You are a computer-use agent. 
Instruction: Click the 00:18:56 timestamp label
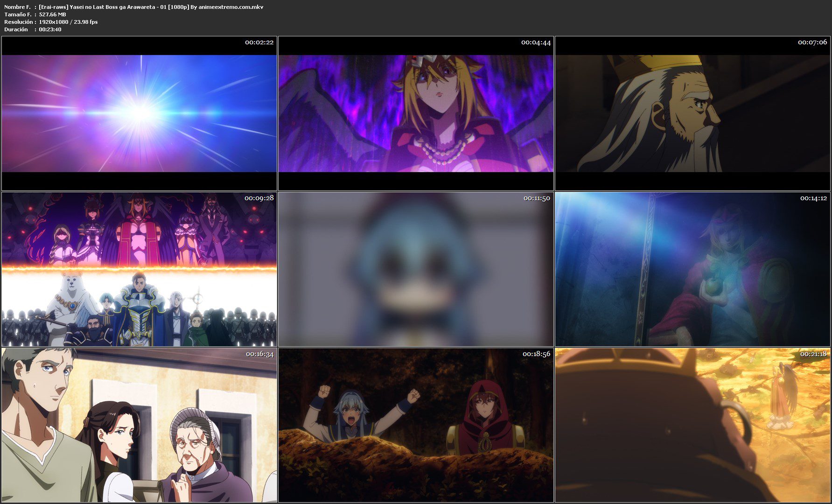coord(536,354)
